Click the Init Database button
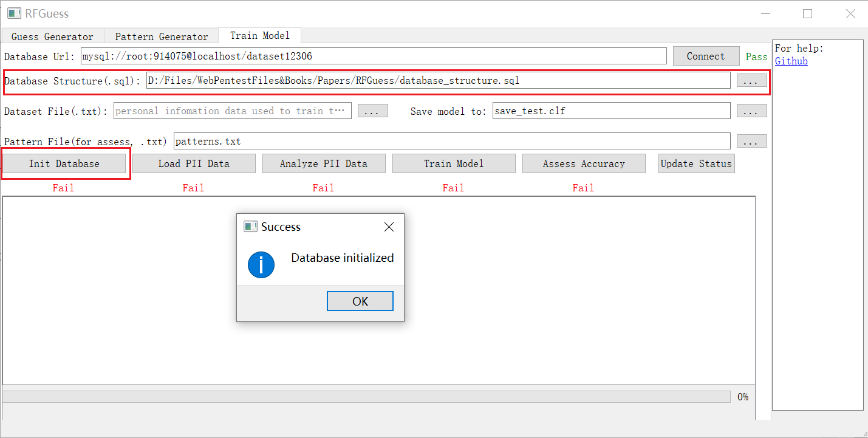The image size is (868, 438). pyautogui.click(x=64, y=163)
